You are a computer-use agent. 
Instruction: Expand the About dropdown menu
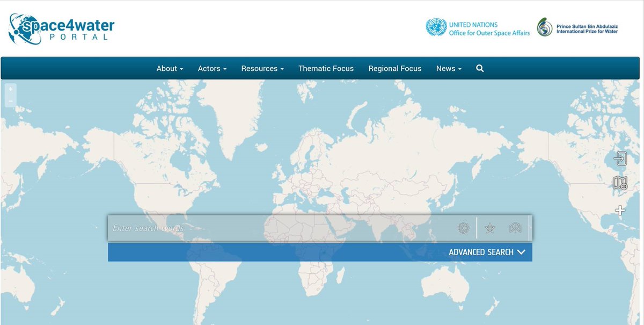pos(170,68)
